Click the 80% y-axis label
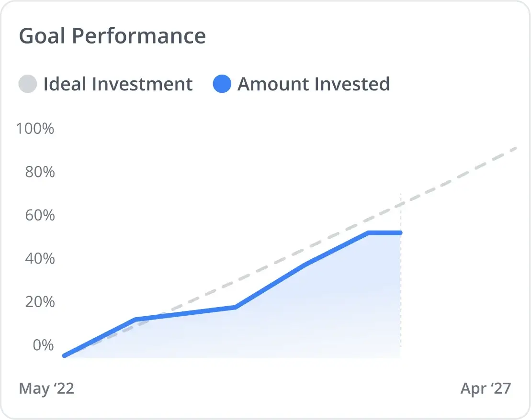The height and width of the screenshot is (420, 531). 40,172
